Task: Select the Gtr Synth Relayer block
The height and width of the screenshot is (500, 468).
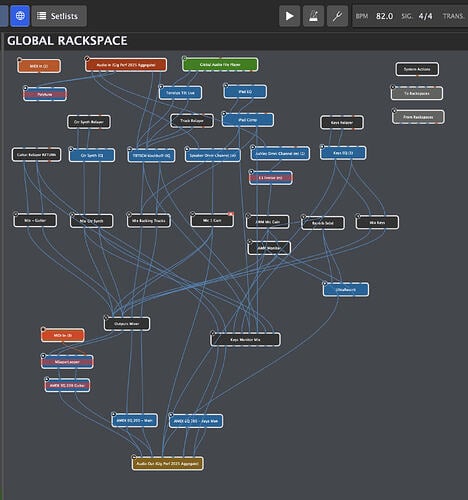Action: pyautogui.click(x=89, y=122)
